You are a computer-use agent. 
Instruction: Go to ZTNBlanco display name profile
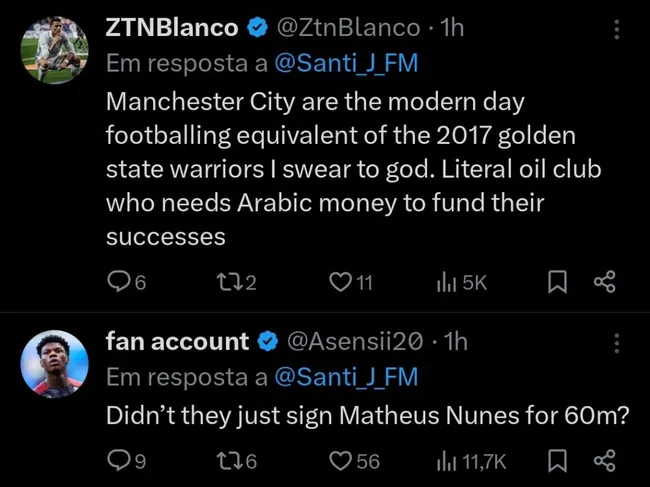172,28
